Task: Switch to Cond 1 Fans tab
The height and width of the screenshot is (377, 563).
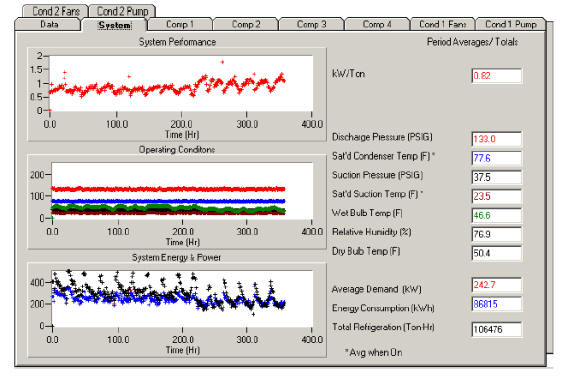Action: [x=443, y=24]
